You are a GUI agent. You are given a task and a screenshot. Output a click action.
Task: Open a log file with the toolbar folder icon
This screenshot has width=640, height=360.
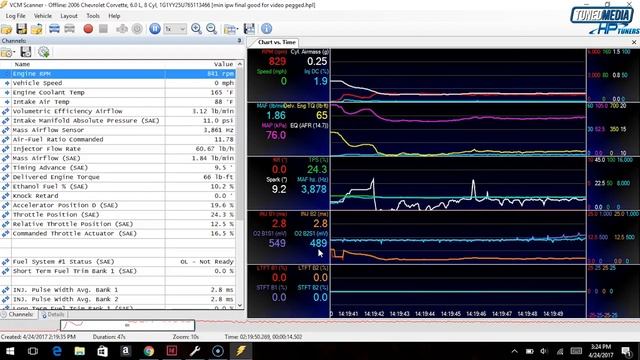(7, 29)
